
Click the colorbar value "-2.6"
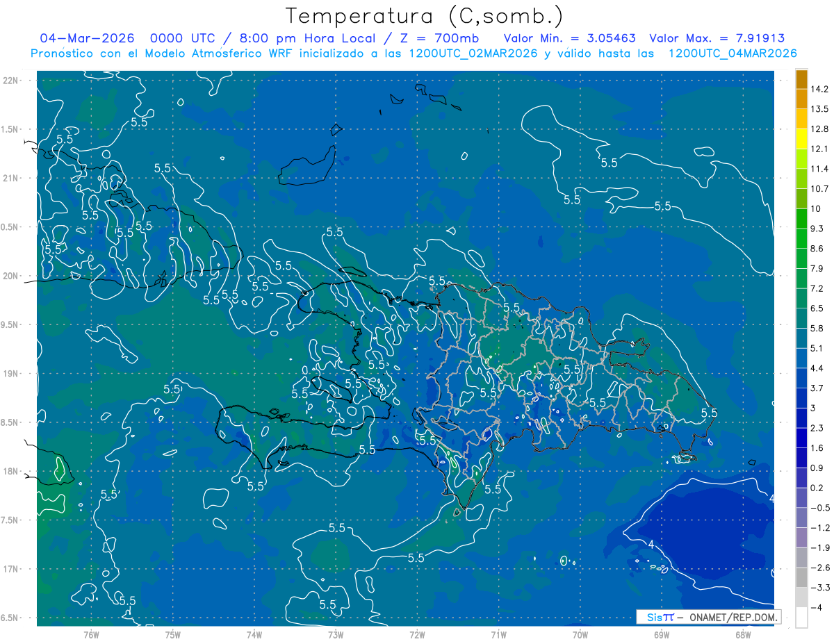pos(820,568)
